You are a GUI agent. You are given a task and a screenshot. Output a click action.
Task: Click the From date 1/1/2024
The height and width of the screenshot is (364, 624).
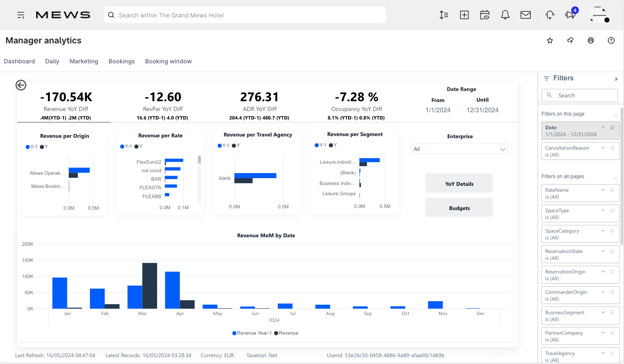point(438,110)
